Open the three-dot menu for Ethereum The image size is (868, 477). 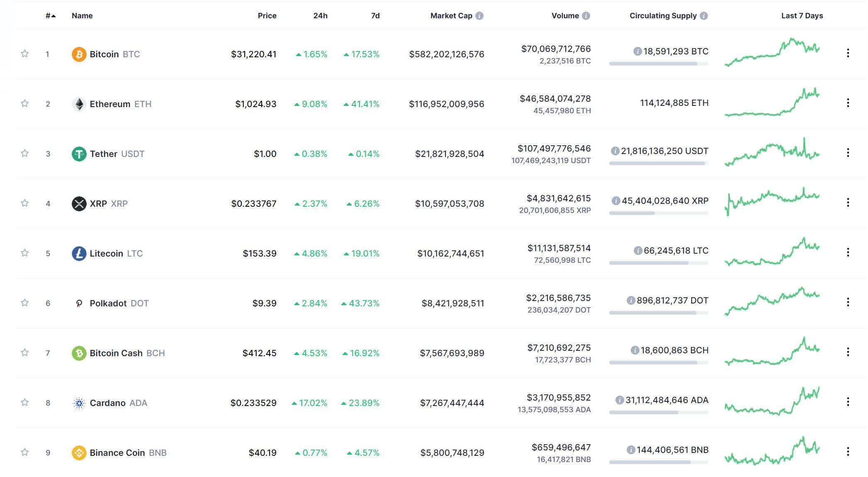(x=848, y=103)
